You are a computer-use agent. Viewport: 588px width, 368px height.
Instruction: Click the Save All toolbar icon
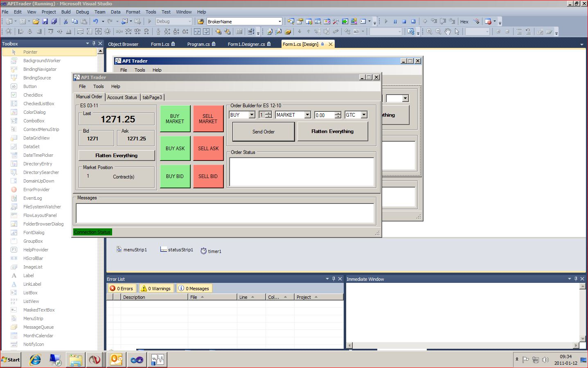(x=54, y=21)
